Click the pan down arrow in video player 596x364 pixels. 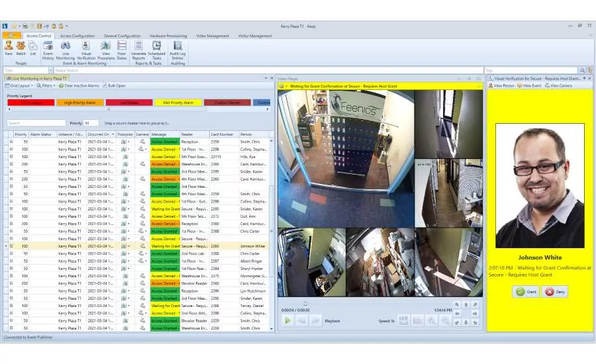(466, 322)
